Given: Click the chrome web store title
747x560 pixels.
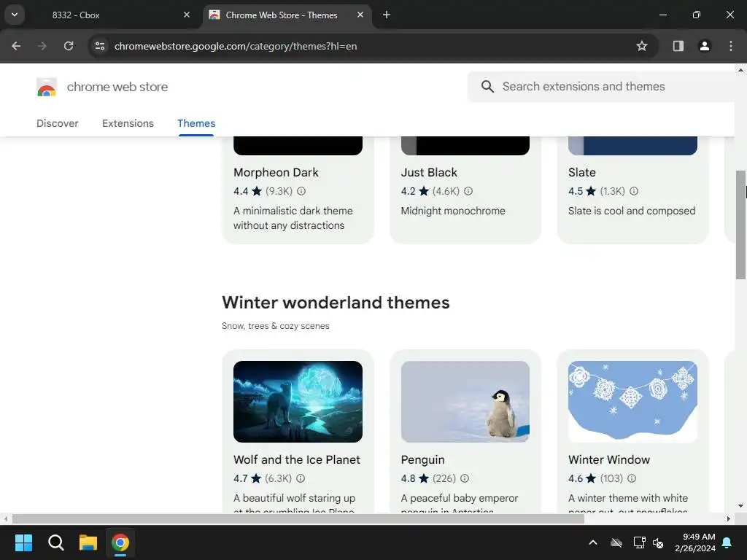Looking at the screenshot, I should point(117,87).
